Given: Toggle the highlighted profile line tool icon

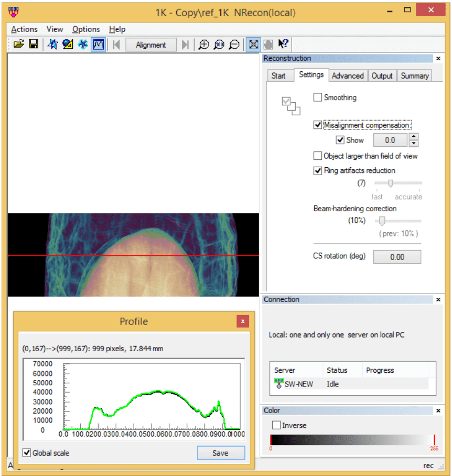Looking at the screenshot, I should pos(98,45).
